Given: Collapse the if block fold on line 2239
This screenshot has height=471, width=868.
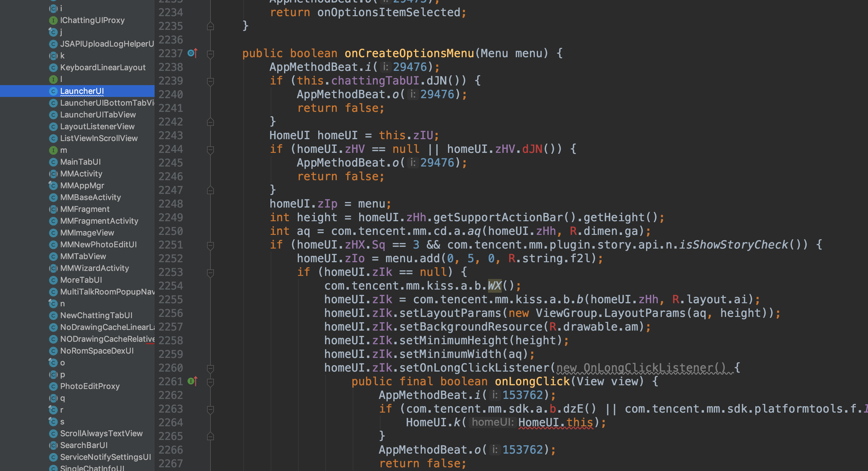Looking at the screenshot, I should (210, 81).
